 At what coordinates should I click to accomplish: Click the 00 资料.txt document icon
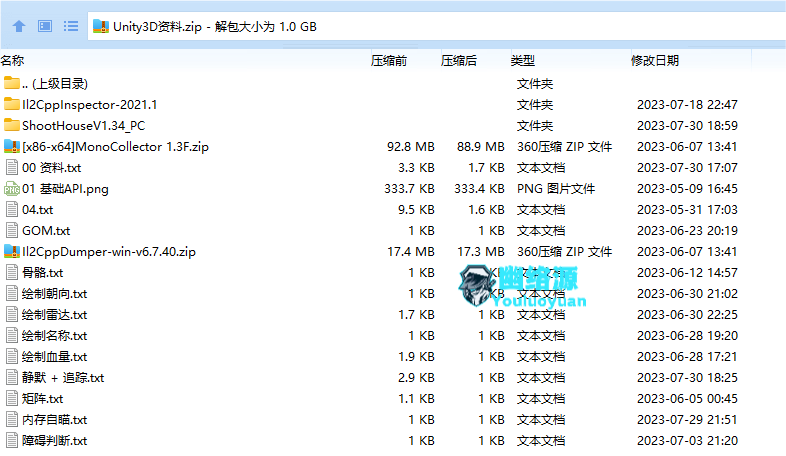pos(12,167)
